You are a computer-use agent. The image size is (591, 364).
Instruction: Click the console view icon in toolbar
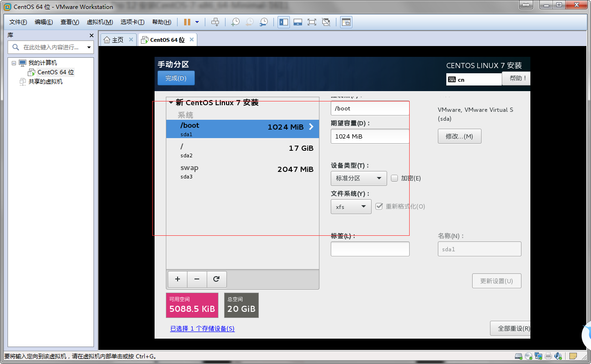coord(346,22)
